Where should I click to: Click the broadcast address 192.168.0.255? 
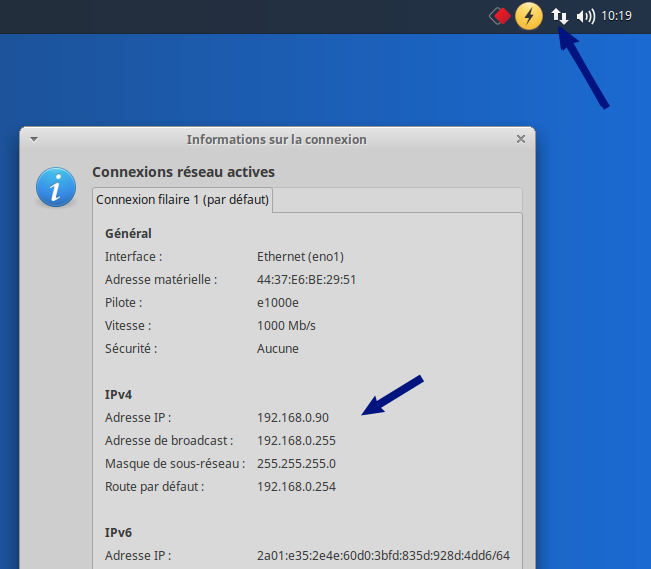point(296,440)
